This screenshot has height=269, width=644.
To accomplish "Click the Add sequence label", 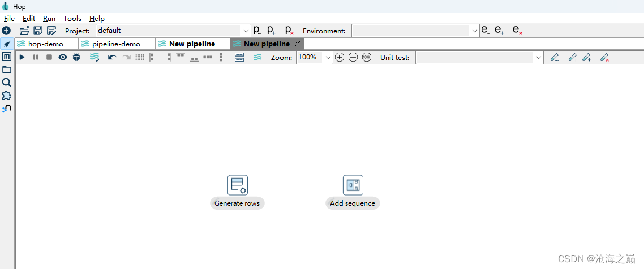I will click(x=353, y=203).
